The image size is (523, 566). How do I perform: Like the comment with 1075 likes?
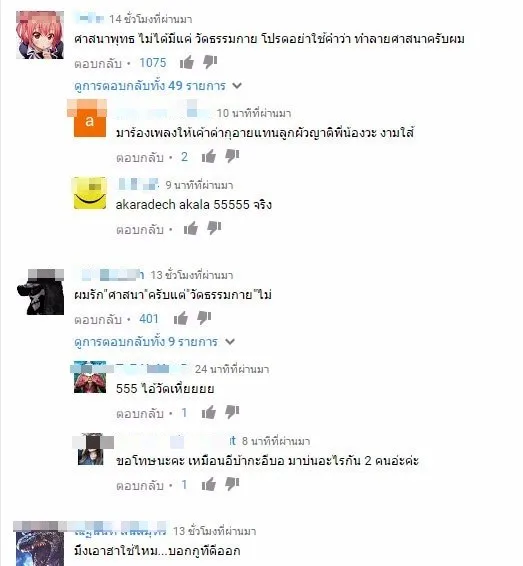coord(187,62)
